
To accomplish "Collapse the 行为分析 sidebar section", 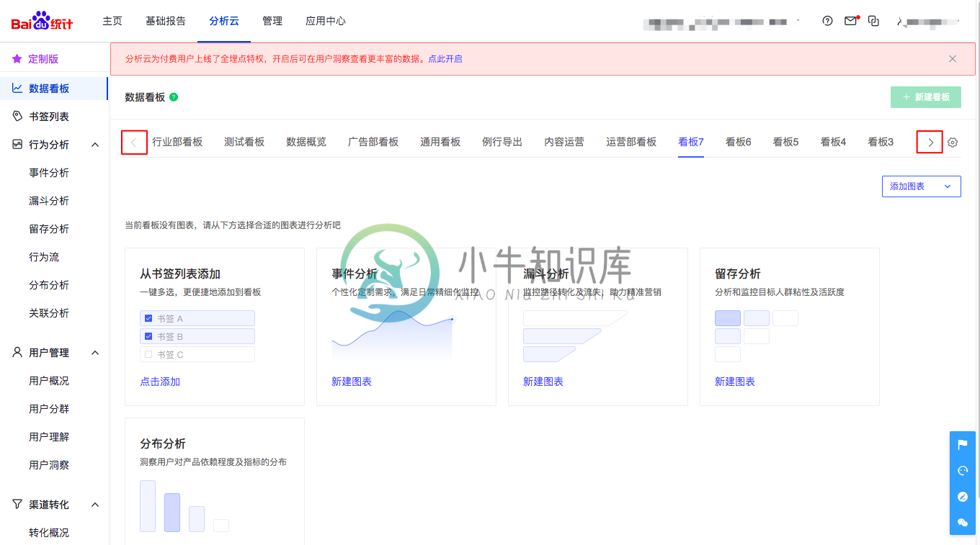I will 95,145.
